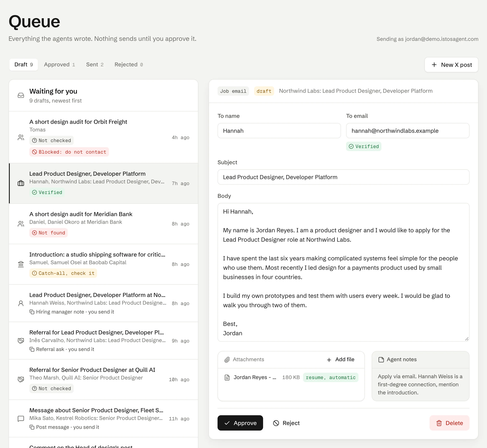The width and height of the screenshot is (487, 448).
Task: Click the blocked icon in do not contact badge
Action: [x=34, y=152]
